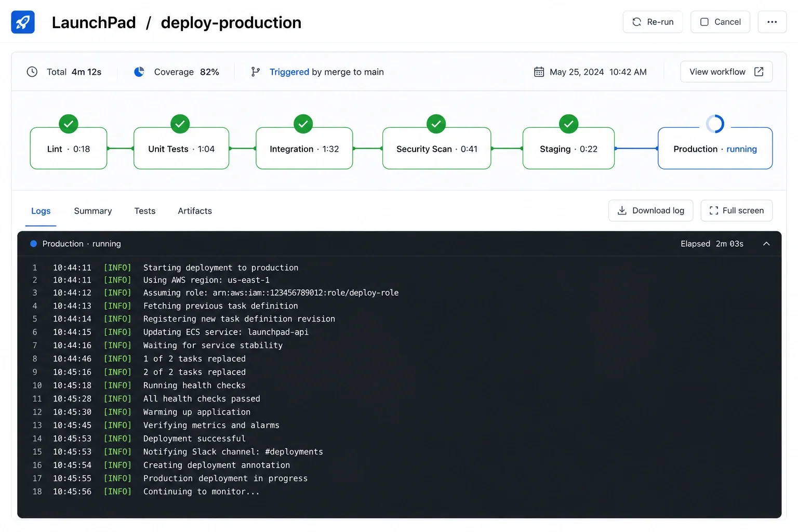Click the LaunchPad rocket logo icon
The height and width of the screenshot is (532, 798).
click(x=23, y=22)
